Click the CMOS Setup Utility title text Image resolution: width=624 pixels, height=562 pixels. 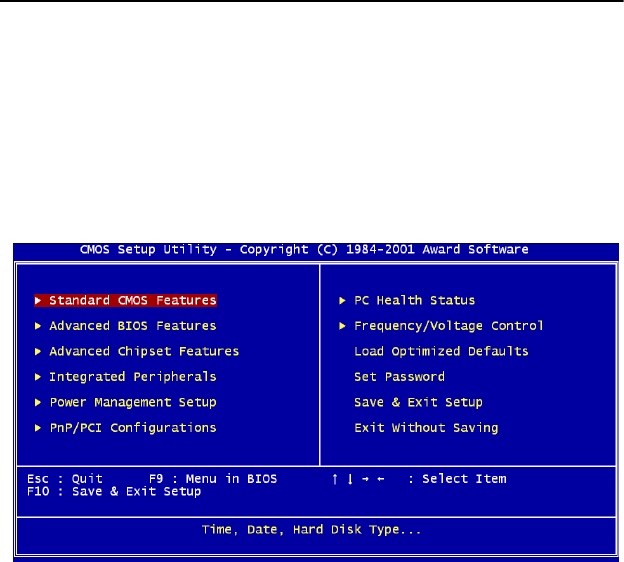(304, 250)
